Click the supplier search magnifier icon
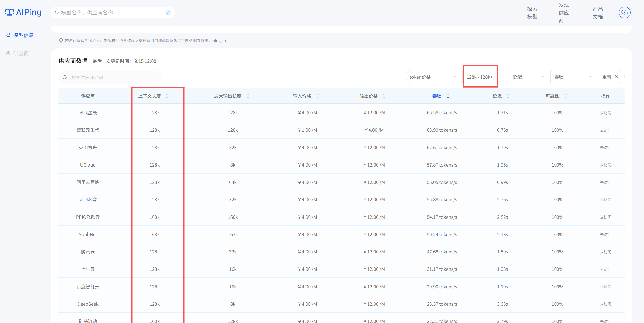The width and height of the screenshot is (644, 323). tap(65, 77)
